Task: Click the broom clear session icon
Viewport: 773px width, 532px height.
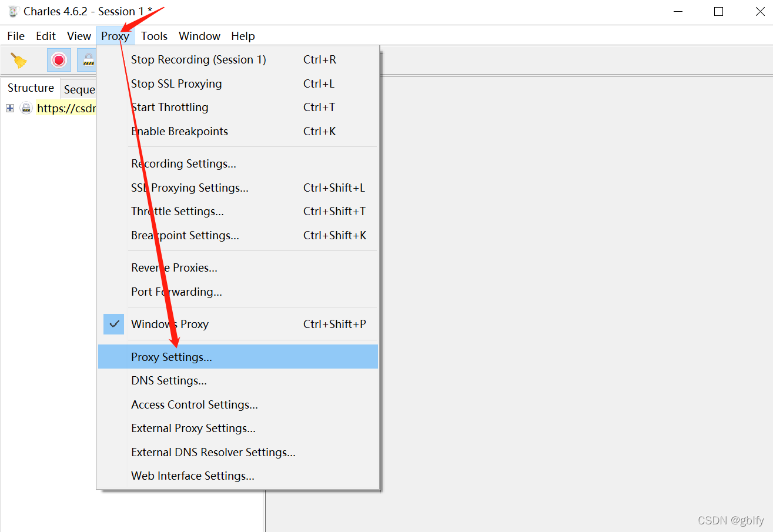Action: tap(19, 60)
